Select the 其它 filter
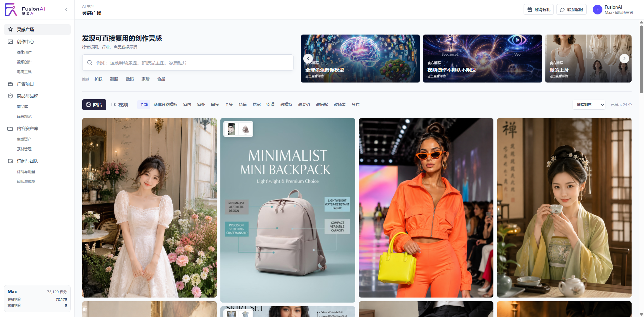The width and height of the screenshot is (644, 317). click(356, 105)
